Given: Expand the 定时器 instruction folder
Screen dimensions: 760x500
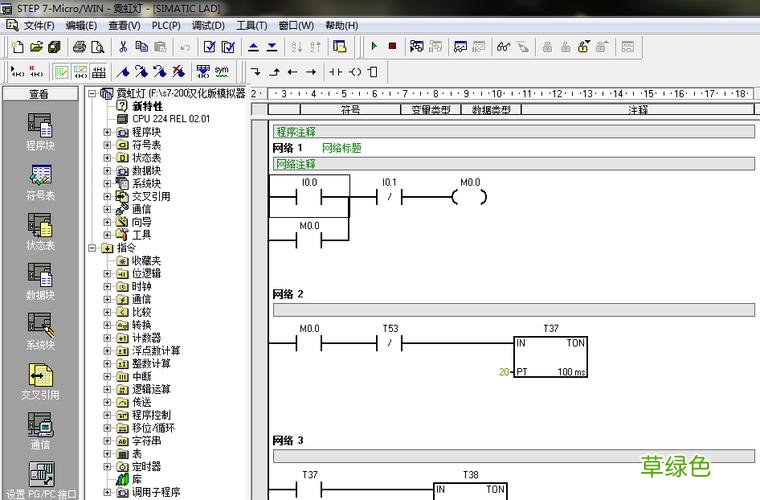Looking at the screenshot, I should click(107, 467).
